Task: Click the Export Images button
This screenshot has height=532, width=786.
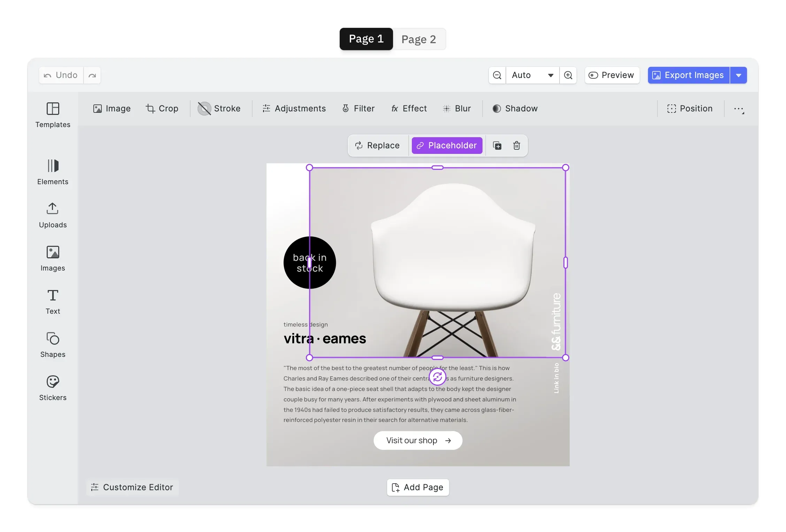Action: click(x=688, y=75)
